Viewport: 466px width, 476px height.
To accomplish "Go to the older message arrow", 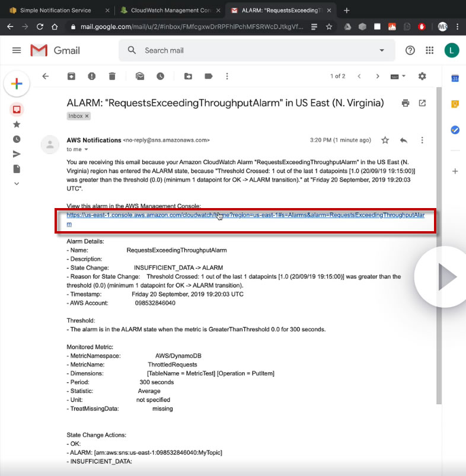I will pyautogui.click(x=378, y=76).
